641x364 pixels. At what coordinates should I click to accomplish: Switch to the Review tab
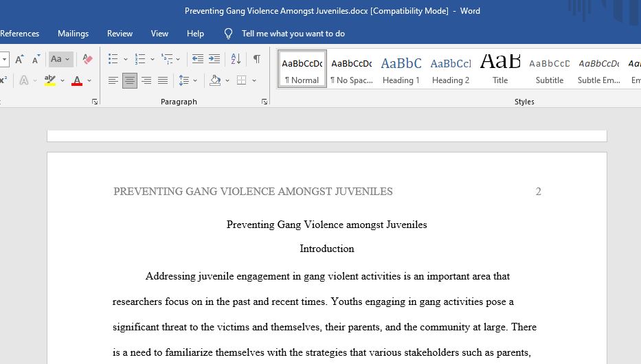point(120,34)
